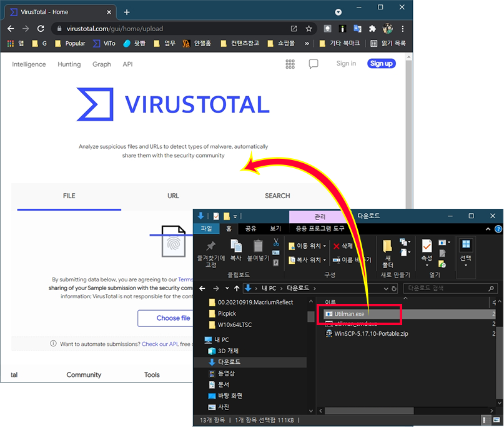The width and height of the screenshot is (504, 427).
Task: Open the Chrome profile avatar
Action: (388, 29)
